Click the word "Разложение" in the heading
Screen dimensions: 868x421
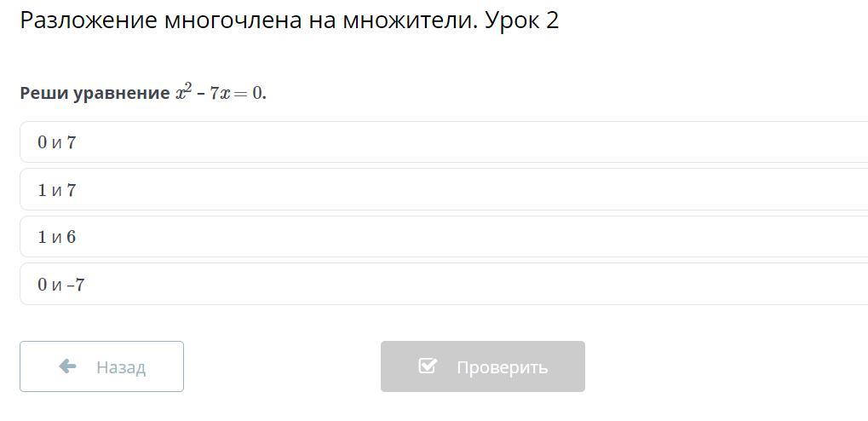(88, 20)
